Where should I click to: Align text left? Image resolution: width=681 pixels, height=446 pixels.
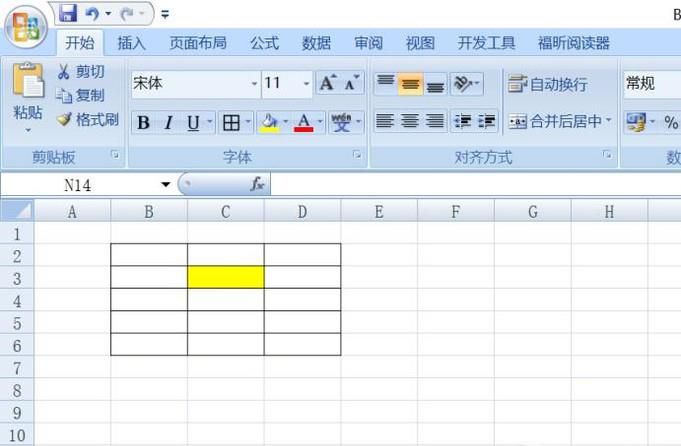pos(385,121)
